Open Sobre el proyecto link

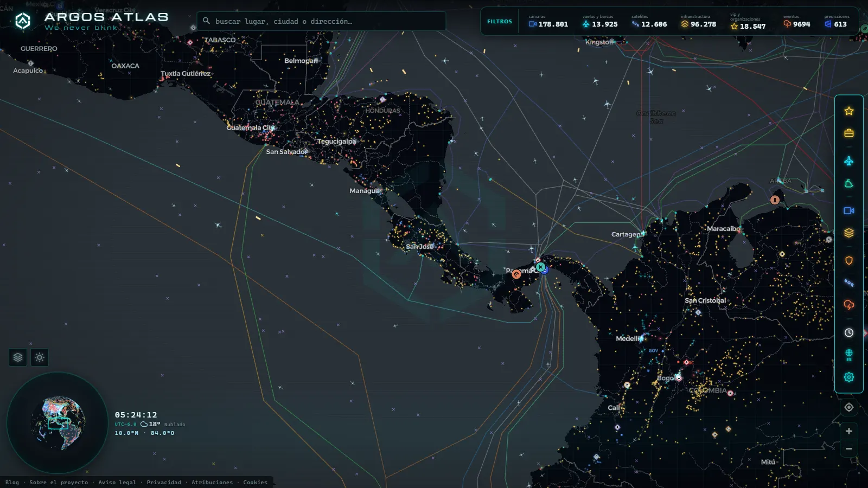(59, 483)
